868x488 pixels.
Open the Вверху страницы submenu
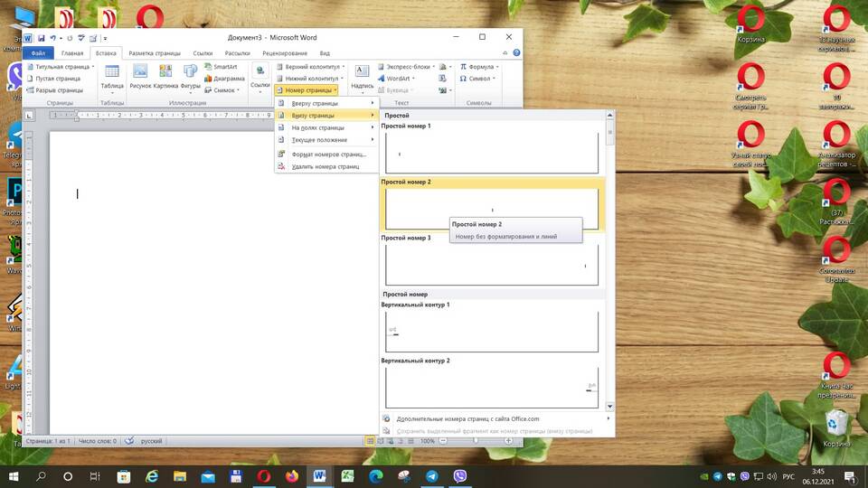tap(326, 103)
